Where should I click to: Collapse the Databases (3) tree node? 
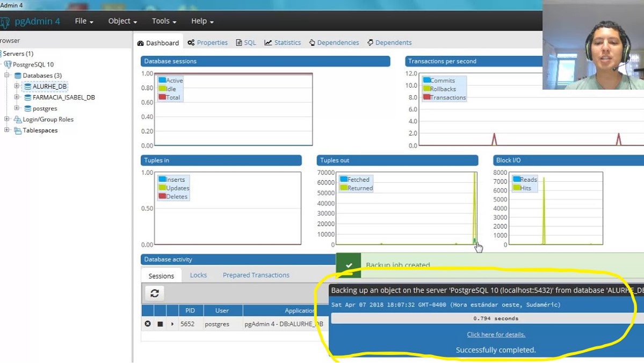point(7,75)
